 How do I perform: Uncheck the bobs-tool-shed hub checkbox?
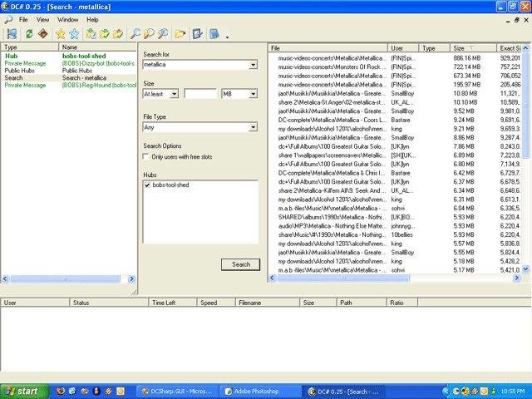147,185
